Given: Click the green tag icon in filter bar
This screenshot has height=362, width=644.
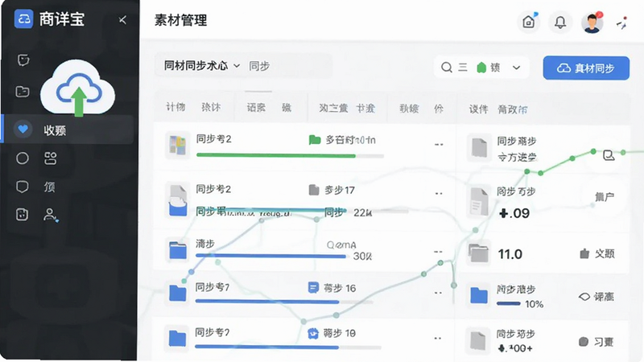Looking at the screenshot, I should (481, 68).
